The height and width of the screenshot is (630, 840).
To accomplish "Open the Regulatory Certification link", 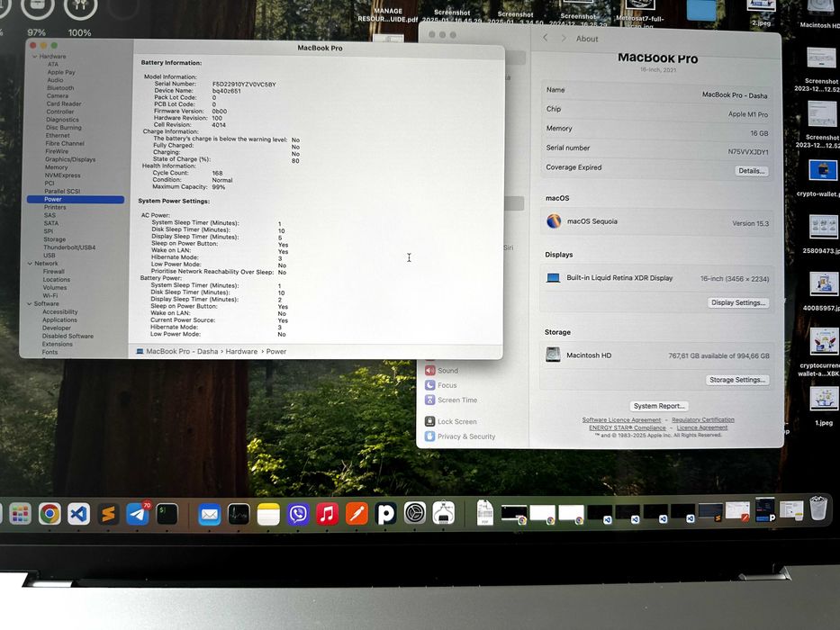I will tap(702, 419).
